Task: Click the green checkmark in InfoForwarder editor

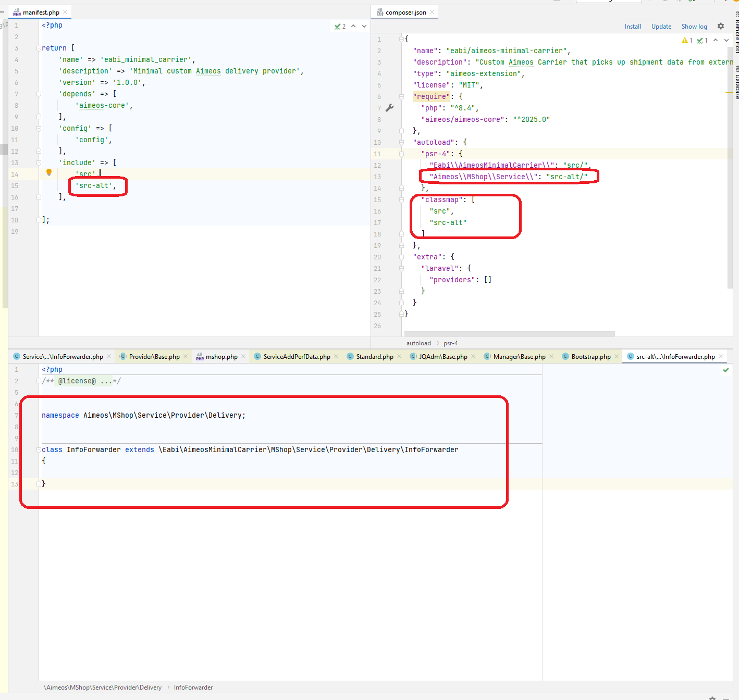Action: point(725,370)
